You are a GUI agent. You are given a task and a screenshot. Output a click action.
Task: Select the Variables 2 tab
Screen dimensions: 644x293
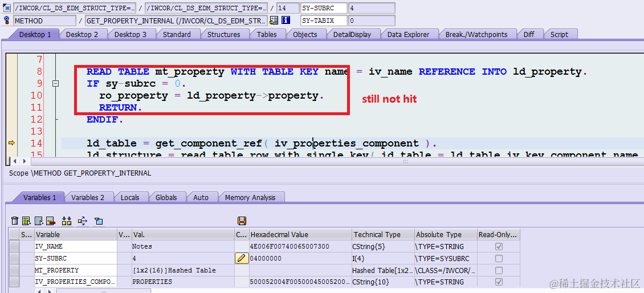(88, 198)
